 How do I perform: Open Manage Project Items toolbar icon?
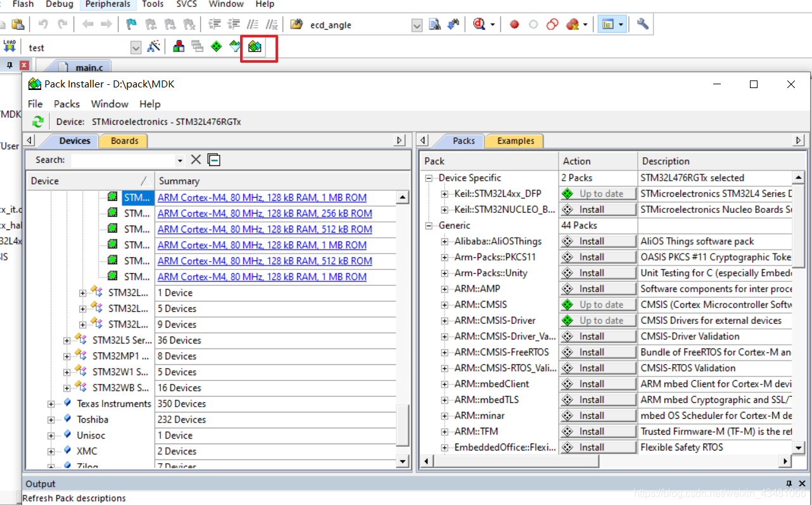point(179,47)
